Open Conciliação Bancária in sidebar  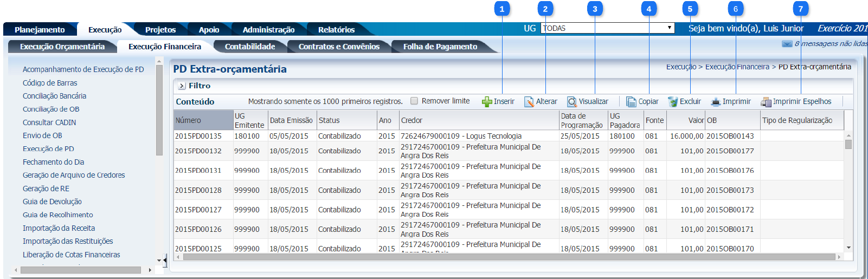click(x=54, y=96)
